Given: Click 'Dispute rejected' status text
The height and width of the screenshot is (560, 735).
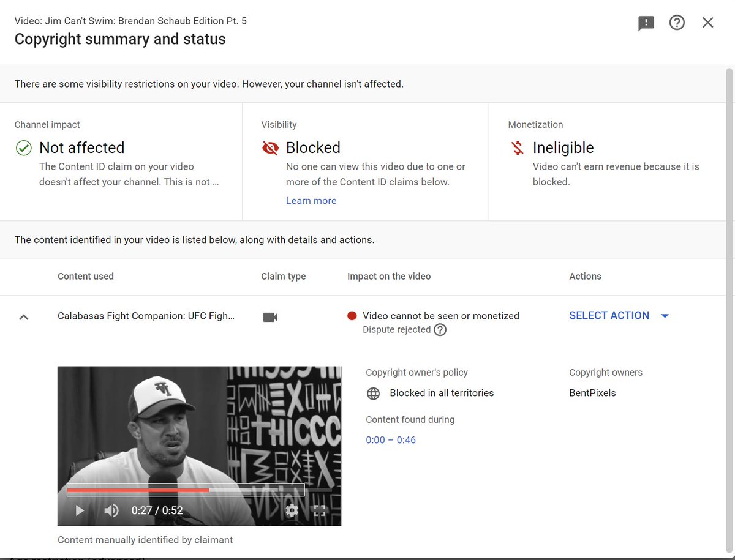Looking at the screenshot, I should pos(397,330).
